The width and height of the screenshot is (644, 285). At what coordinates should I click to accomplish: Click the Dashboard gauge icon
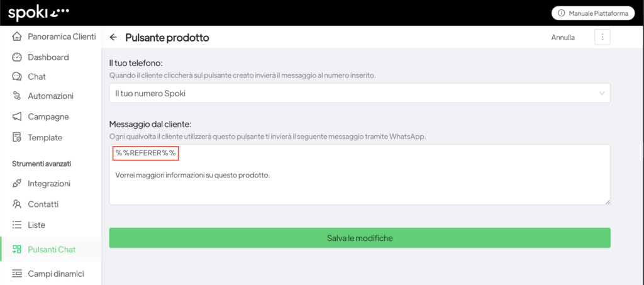(x=17, y=57)
